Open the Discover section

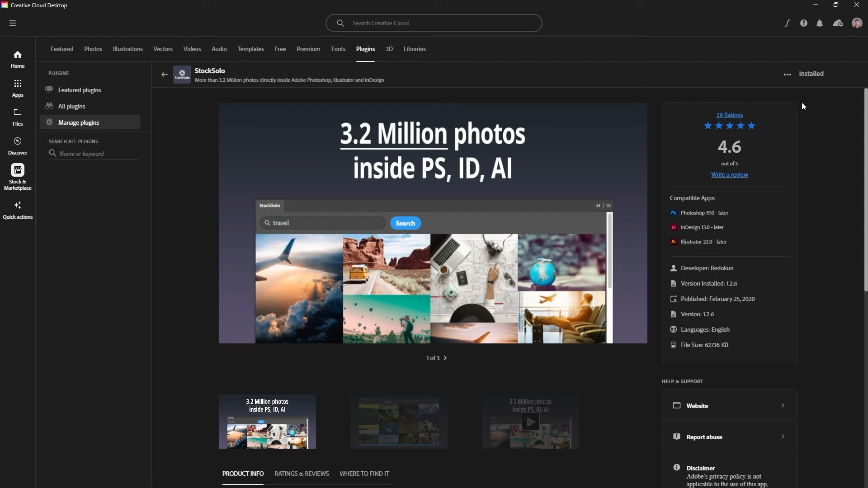(x=17, y=145)
